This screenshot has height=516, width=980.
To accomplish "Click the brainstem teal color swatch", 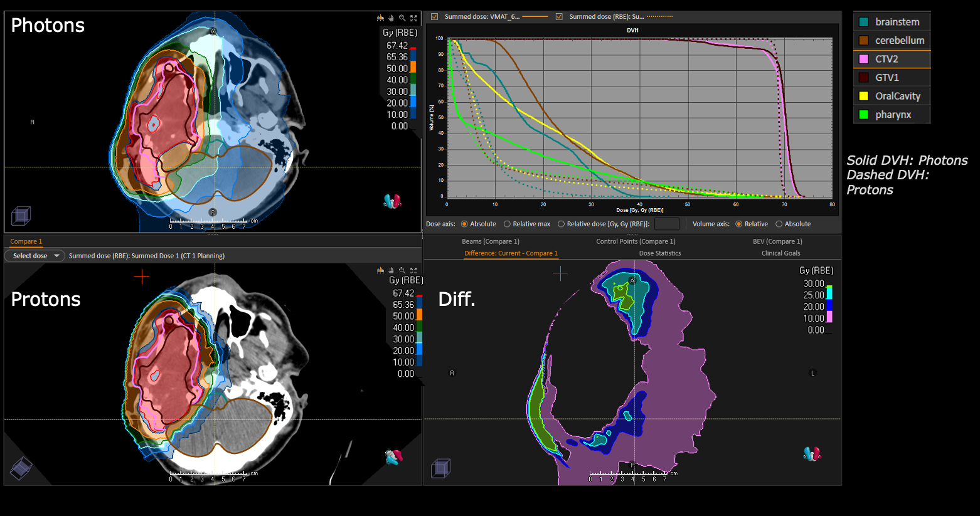I will pos(863,22).
